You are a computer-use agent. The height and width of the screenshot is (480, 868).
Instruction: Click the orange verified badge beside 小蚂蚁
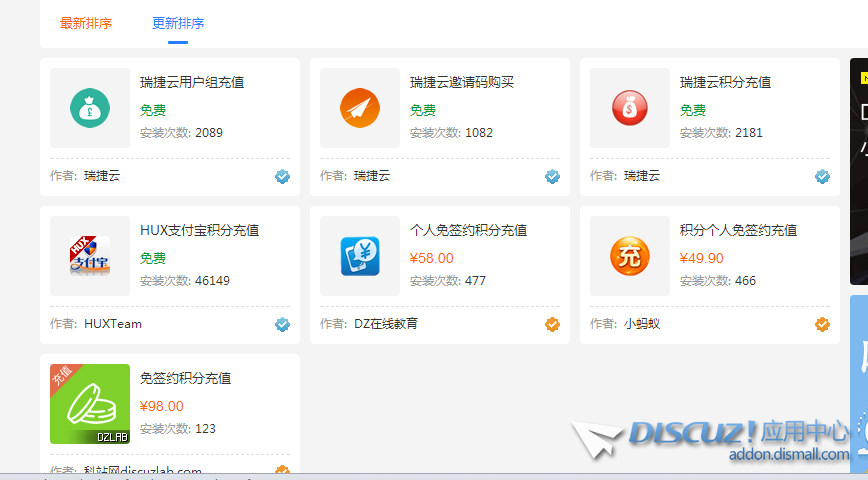point(822,324)
